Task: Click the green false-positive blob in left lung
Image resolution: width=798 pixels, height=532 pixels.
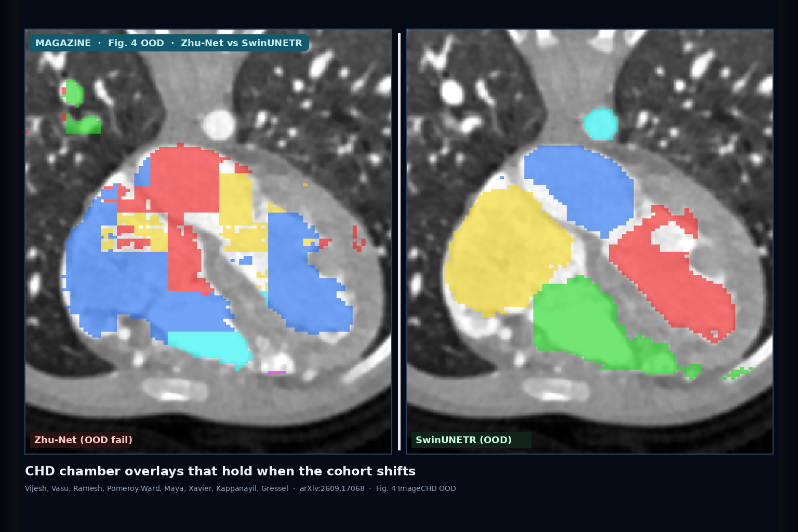Action: (83, 125)
